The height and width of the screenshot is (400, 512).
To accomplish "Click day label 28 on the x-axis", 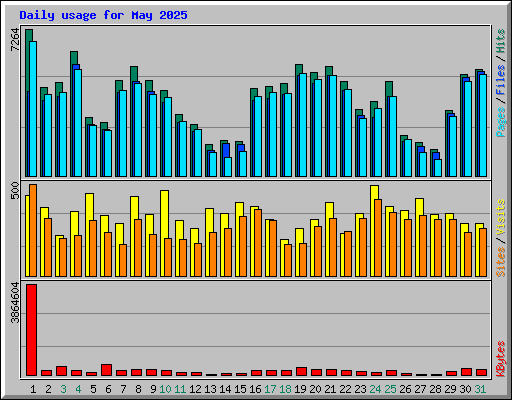I will pyautogui.click(x=435, y=389).
